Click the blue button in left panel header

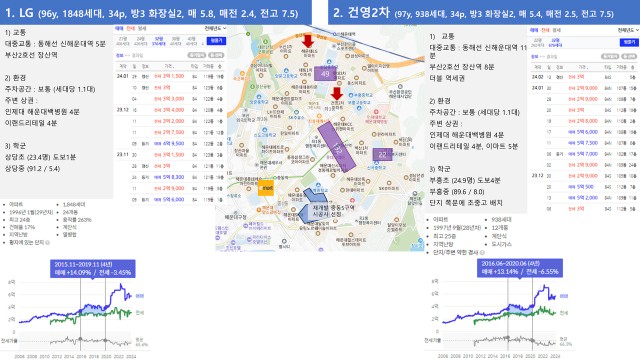pyautogui.click(x=216, y=41)
